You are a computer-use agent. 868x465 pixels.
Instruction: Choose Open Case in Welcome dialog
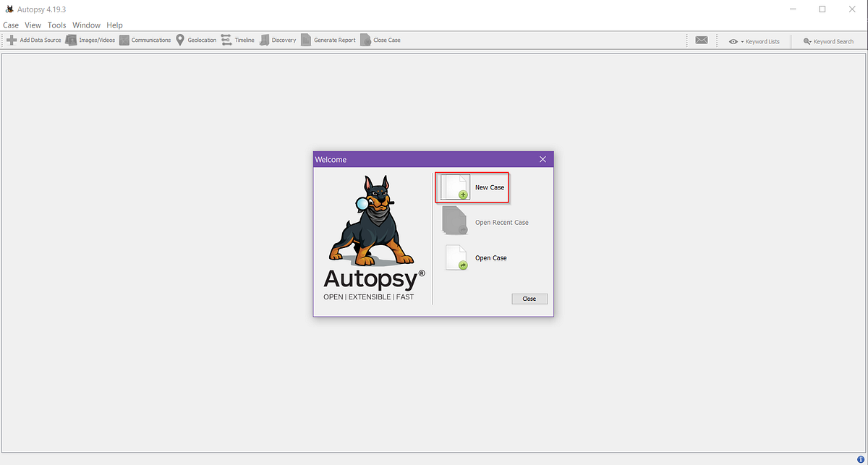pos(476,257)
